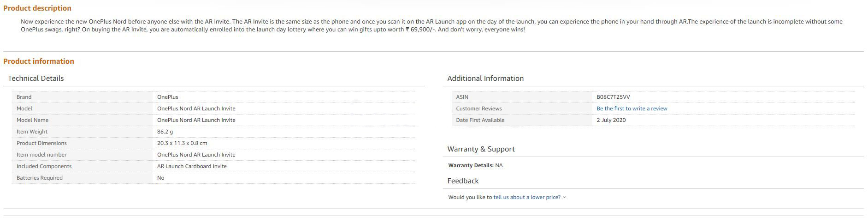
Task: Click the 'ASIN' label
Action: (462, 97)
